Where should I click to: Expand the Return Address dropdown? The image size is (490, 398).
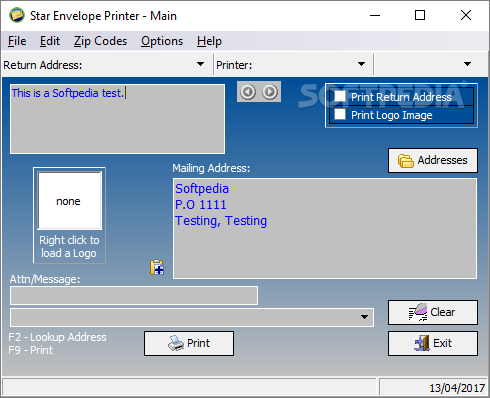[200, 64]
